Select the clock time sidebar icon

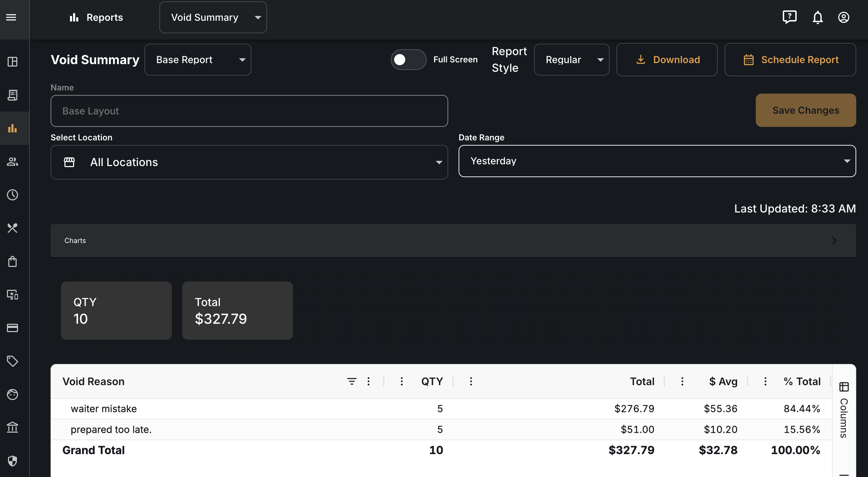pos(12,195)
